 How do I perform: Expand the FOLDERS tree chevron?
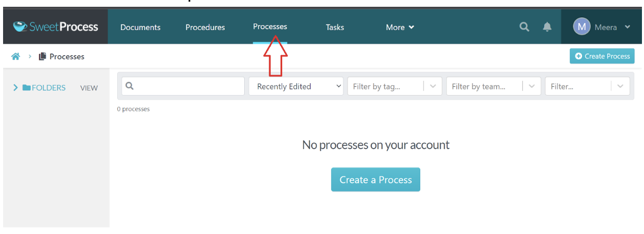click(x=15, y=88)
